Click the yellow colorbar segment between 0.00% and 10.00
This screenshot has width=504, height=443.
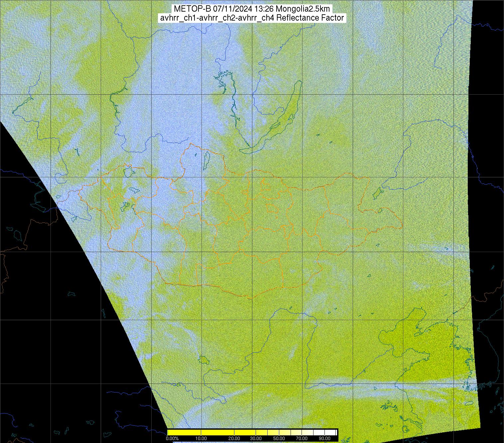point(184,432)
